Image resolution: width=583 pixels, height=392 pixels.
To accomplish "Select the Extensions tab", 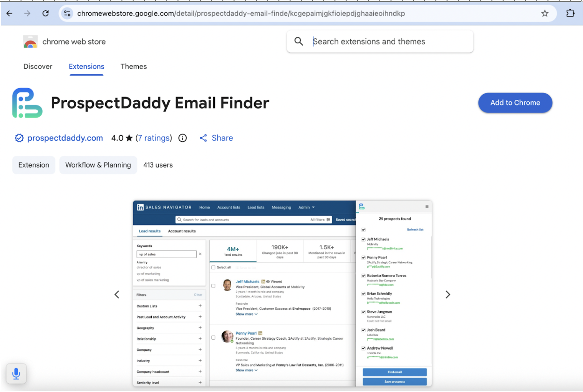I will (x=86, y=66).
